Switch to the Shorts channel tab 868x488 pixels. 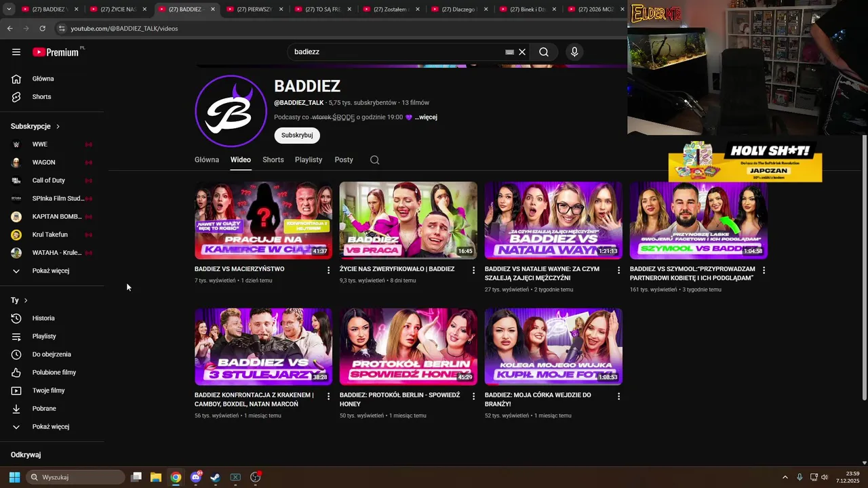pos(273,160)
